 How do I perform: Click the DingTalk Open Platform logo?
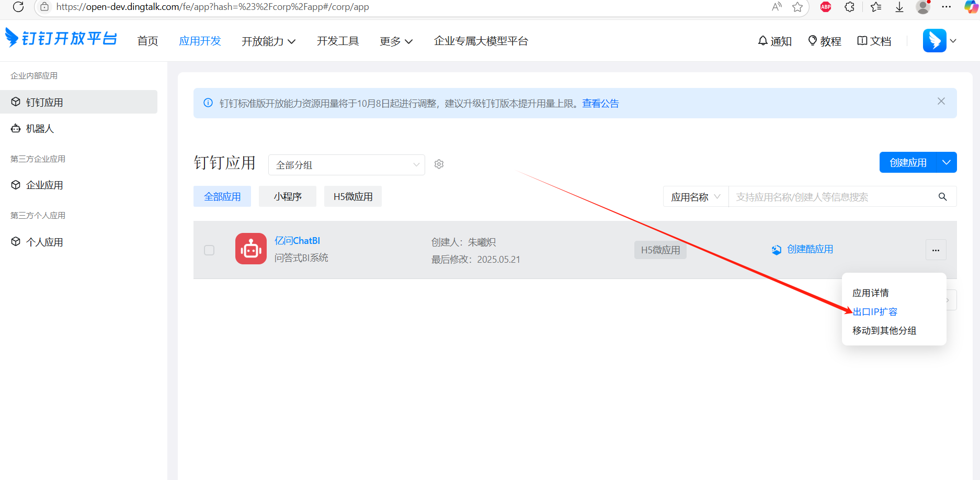tap(61, 39)
